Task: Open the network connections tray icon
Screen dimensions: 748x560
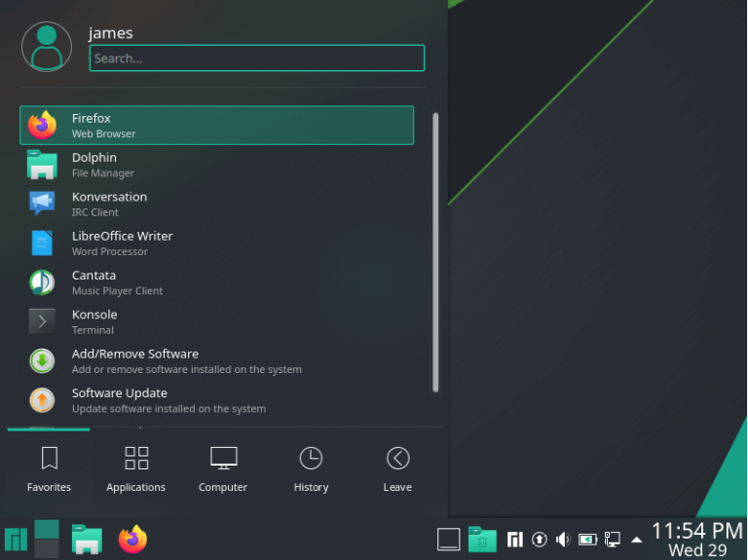Action: coord(613,540)
